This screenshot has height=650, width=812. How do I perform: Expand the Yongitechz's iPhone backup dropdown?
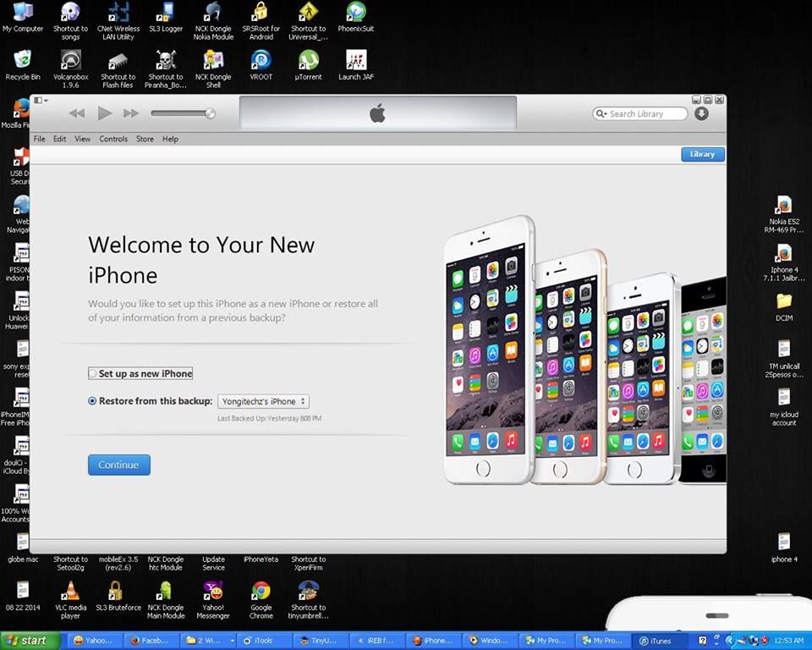pos(263,401)
